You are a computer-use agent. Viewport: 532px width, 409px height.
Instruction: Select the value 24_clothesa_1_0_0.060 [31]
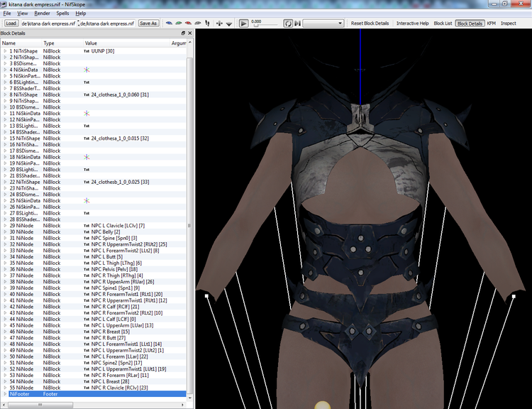click(x=120, y=94)
